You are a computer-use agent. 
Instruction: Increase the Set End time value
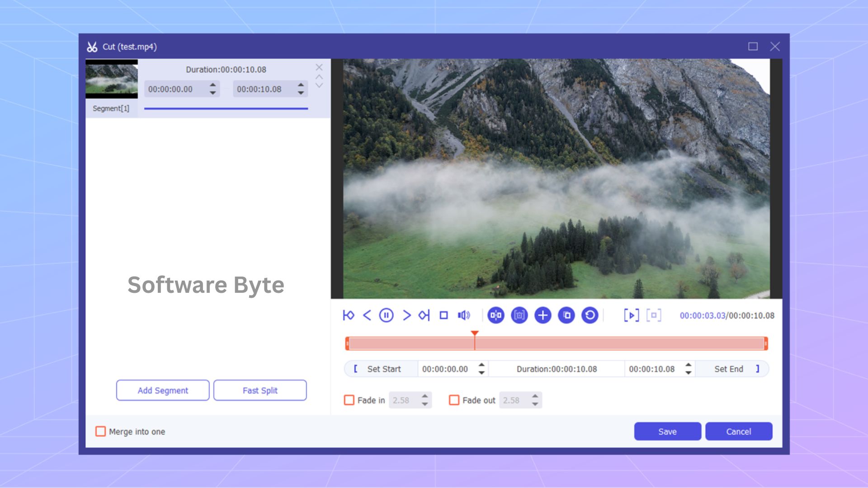coord(688,365)
